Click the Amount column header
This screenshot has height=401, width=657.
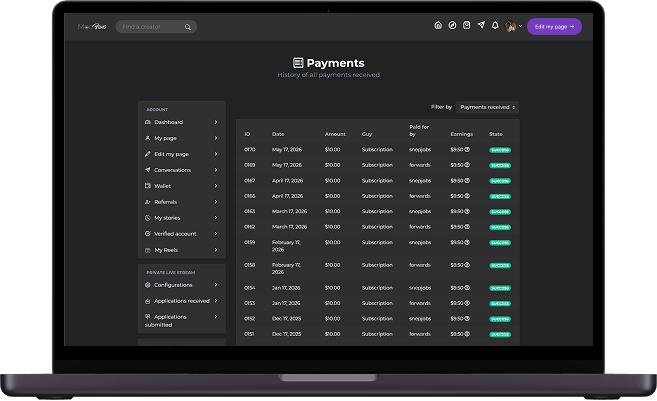[x=335, y=134]
